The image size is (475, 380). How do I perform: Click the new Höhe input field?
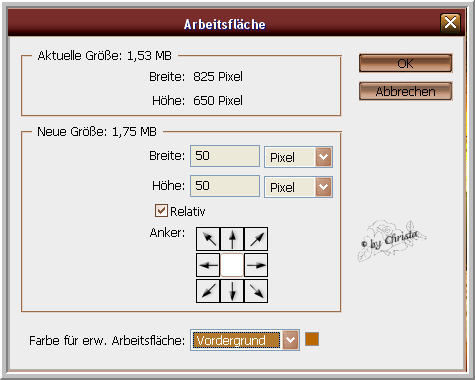coord(225,186)
